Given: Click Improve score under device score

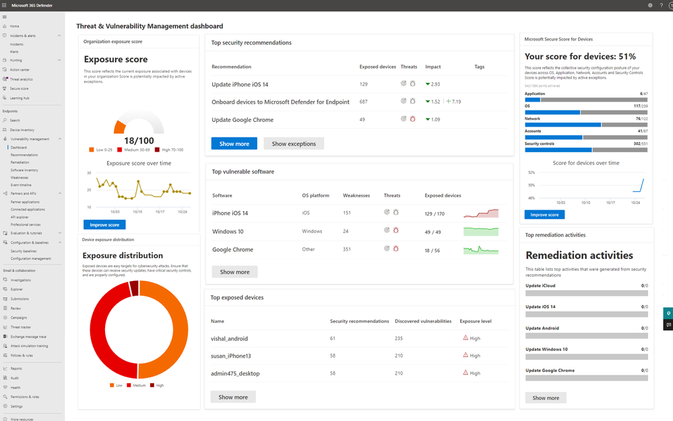Looking at the screenshot, I should [544, 214].
